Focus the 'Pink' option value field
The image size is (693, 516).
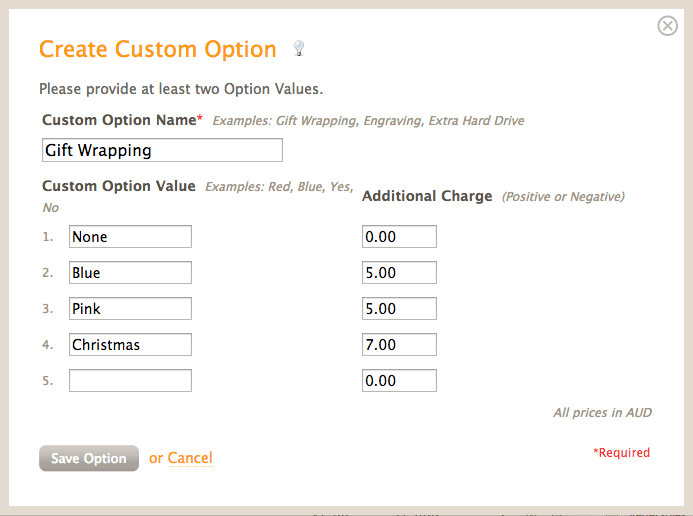130,309
